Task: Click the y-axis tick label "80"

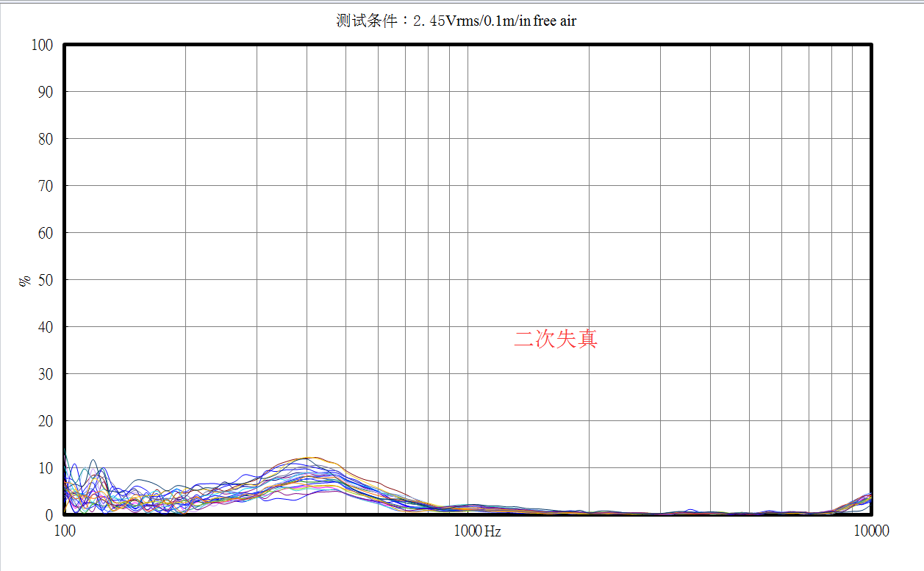Action: point(46,139)
